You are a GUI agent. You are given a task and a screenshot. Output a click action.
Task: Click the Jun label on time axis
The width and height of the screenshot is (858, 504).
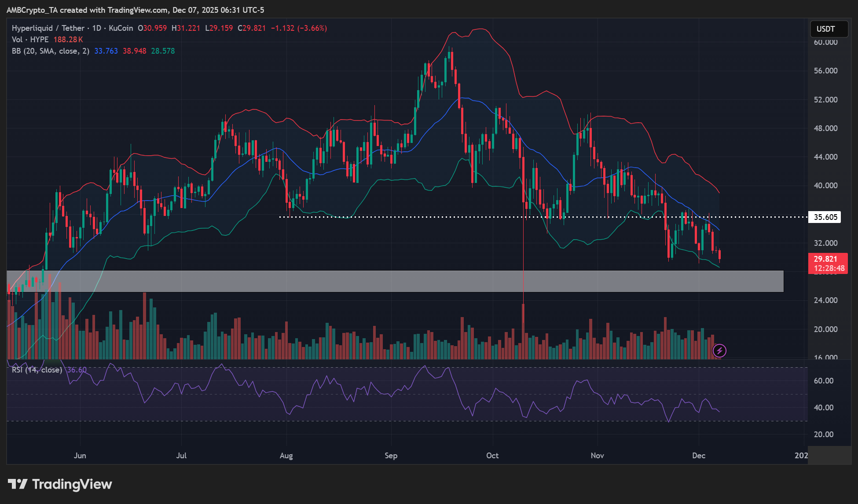pos(80,456)
